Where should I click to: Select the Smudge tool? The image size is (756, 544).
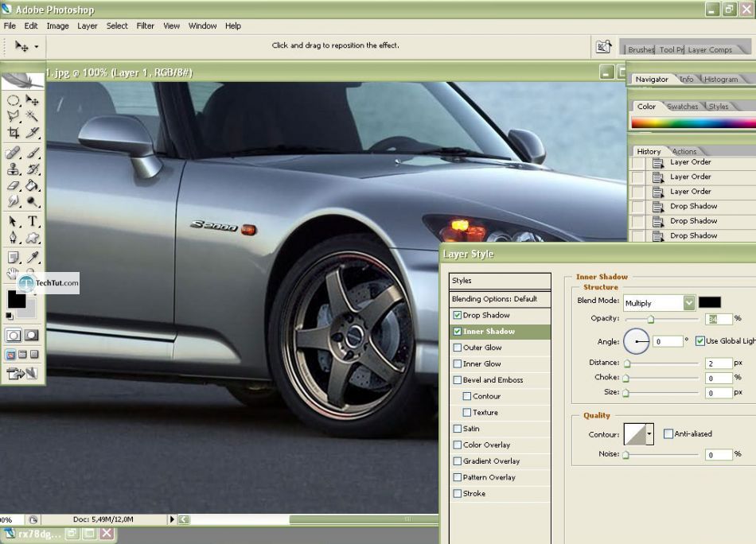point(13,201)
